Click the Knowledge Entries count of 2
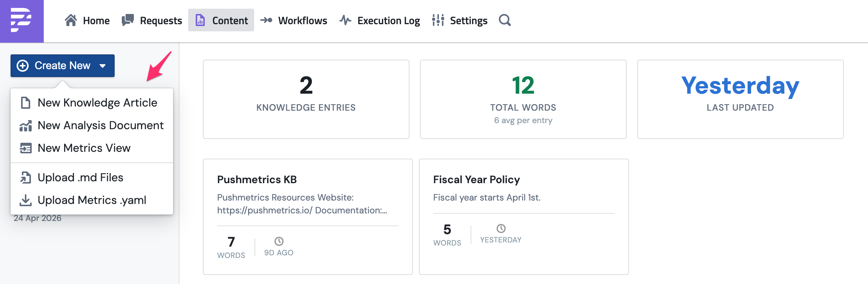 306,85
